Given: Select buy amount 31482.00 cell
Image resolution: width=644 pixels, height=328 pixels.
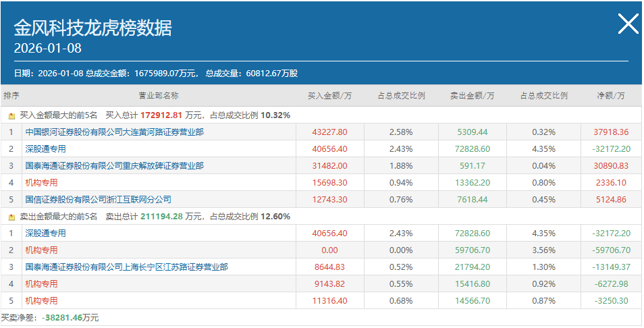Looking at the screenshot, I should pos(330,166).
